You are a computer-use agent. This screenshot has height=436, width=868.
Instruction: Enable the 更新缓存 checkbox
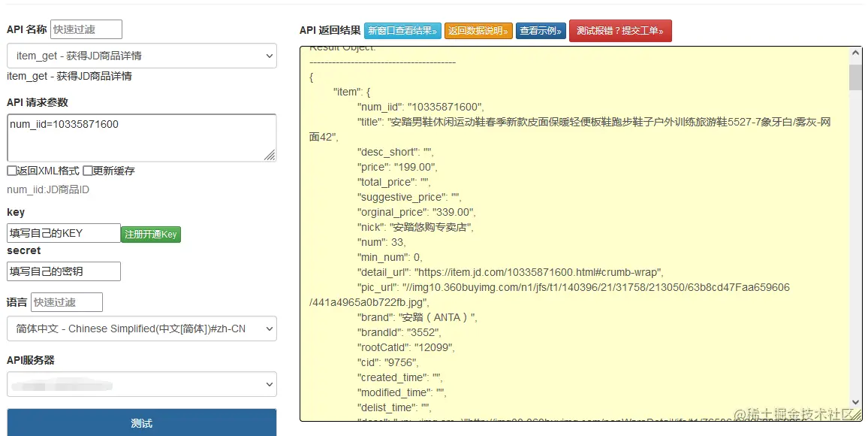pyautogui.click(x=87, y=171)
